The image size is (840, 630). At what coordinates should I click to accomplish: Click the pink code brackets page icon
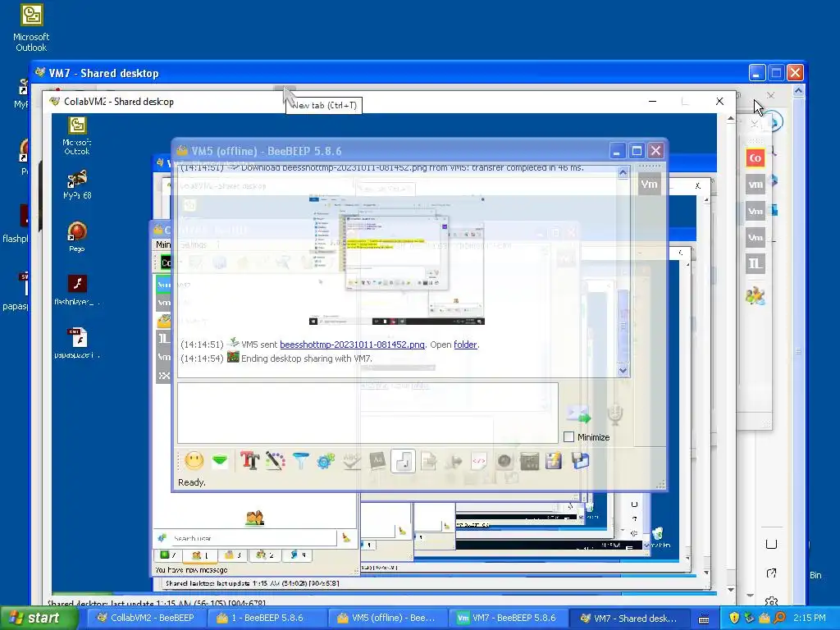coord(479,461)
